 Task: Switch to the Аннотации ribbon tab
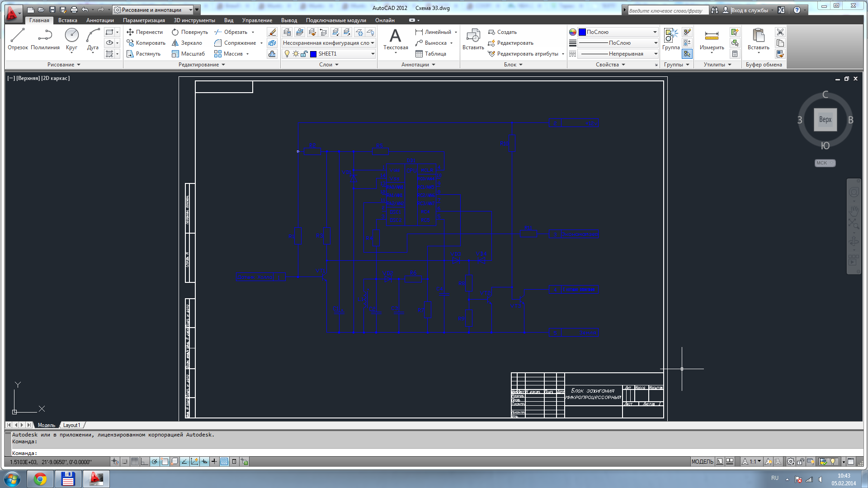coord(100,20)
